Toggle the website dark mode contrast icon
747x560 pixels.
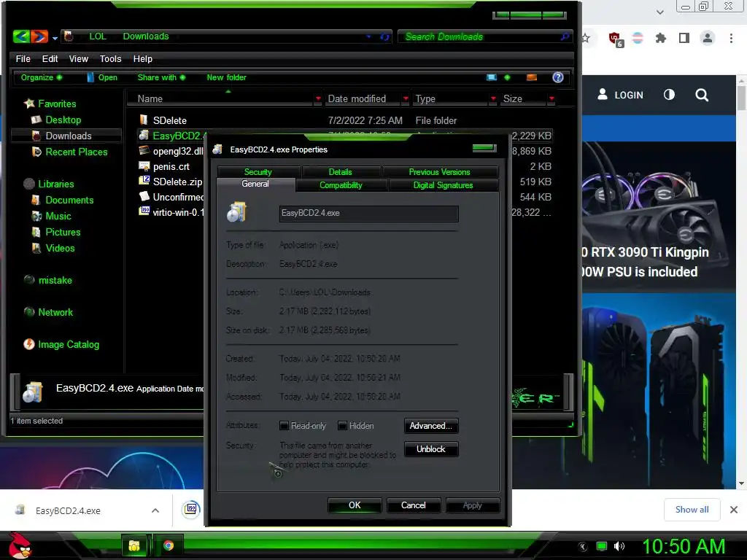tap(670, 95)
